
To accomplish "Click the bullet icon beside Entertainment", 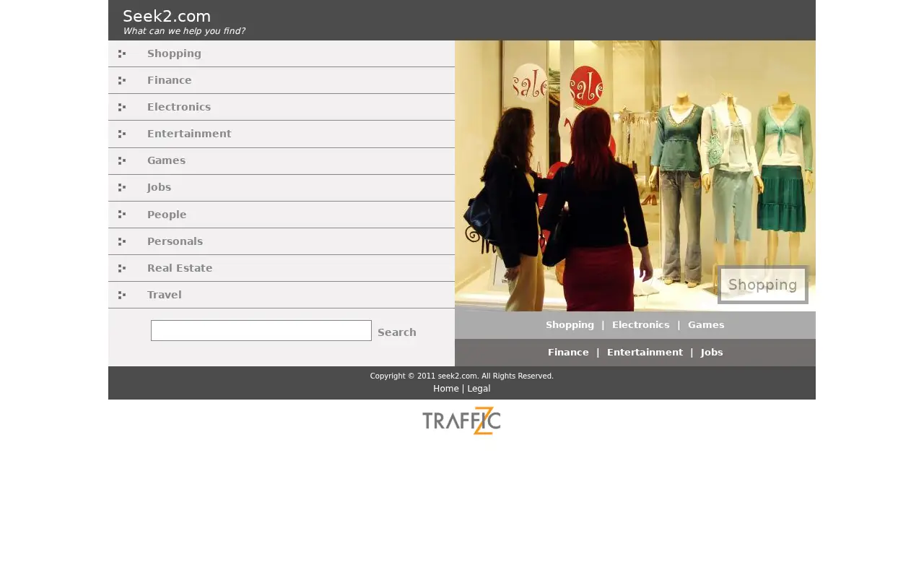I will tap(122, 134).
